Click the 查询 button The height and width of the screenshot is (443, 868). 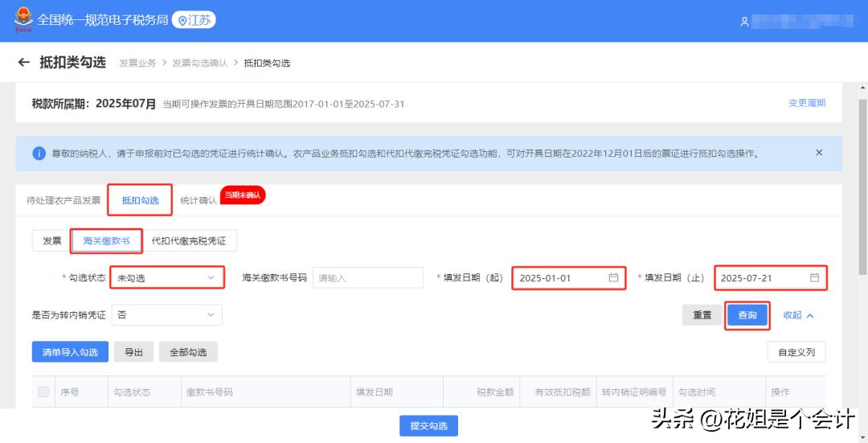[747, 315]
